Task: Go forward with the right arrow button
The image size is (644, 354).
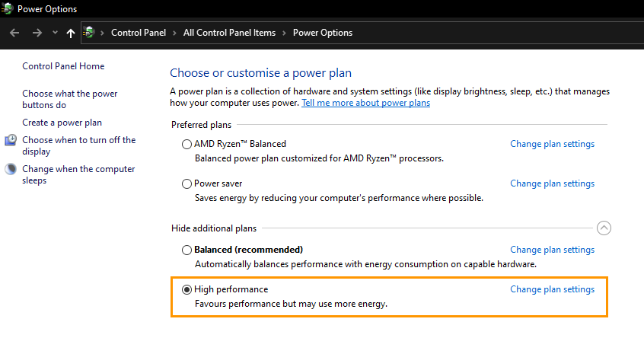Action: (x=37, y=33)
